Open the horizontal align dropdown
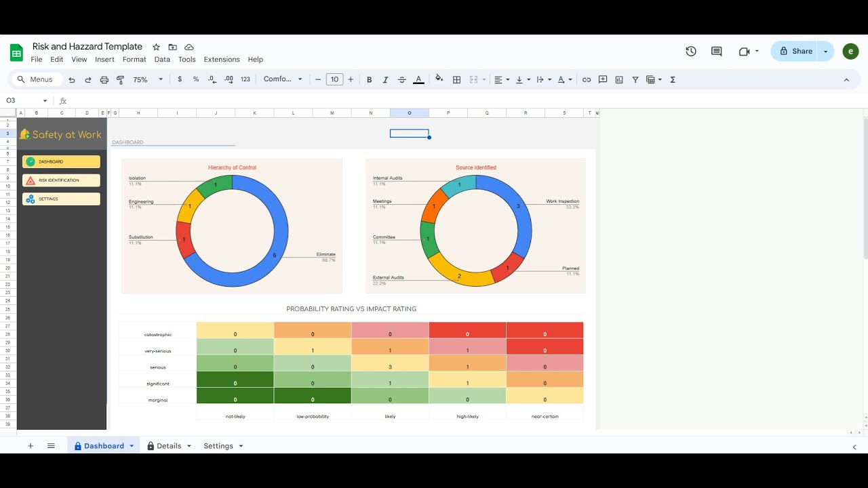Image resolution: width=868 pixels, height=488 pixels. point(502,79)
